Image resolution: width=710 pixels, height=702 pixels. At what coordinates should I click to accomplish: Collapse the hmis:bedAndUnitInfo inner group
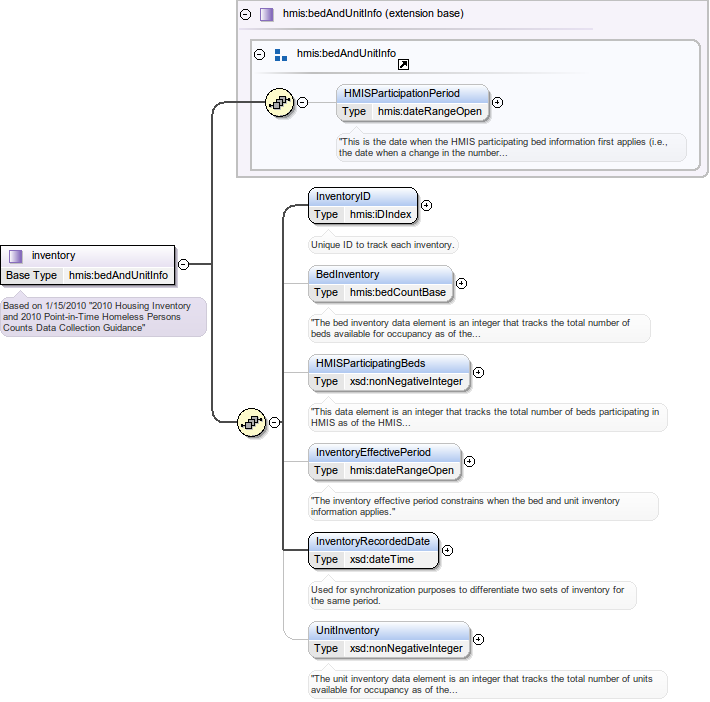tap(260, 55)
